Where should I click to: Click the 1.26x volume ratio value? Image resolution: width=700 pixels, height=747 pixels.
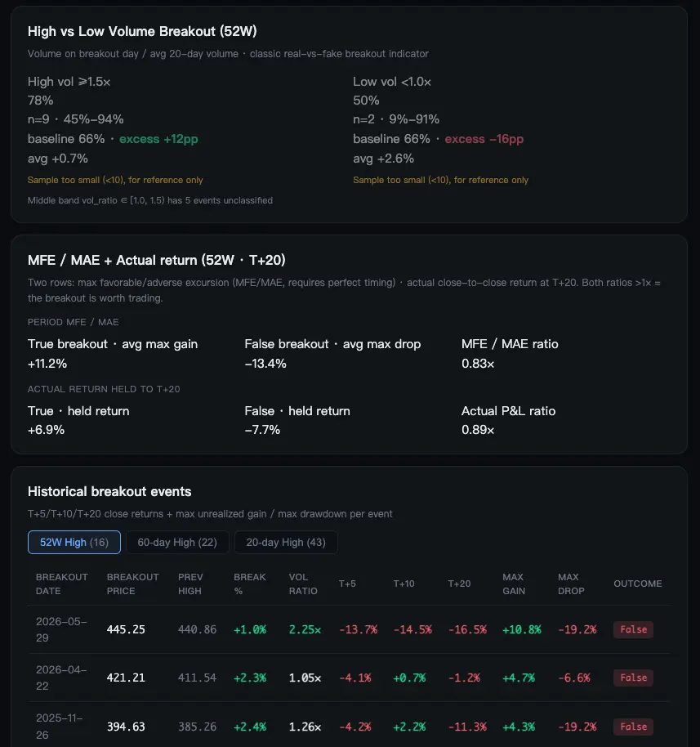click(x=305, y=727)
